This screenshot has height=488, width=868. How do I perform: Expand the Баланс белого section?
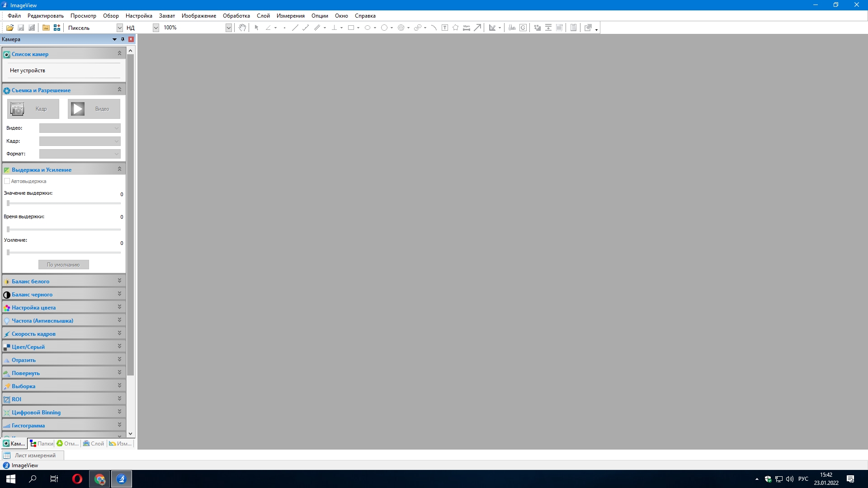click(119, 281)
